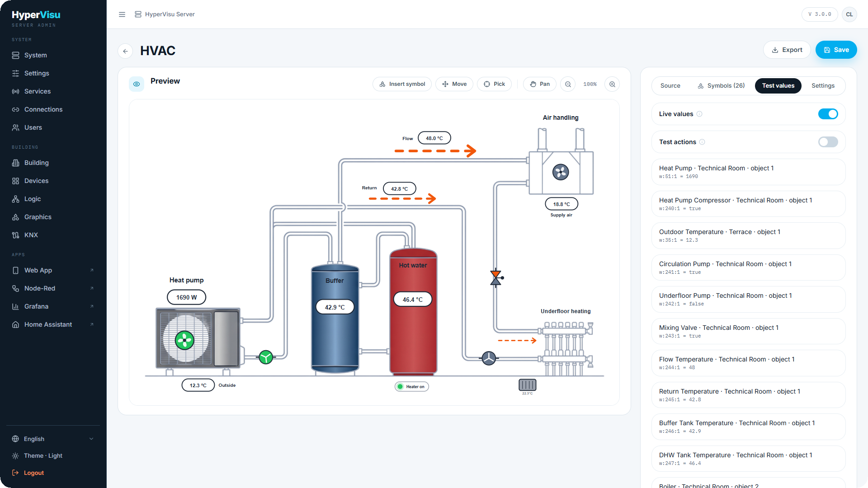Click Insert symbol button

(x=402, y=84)
